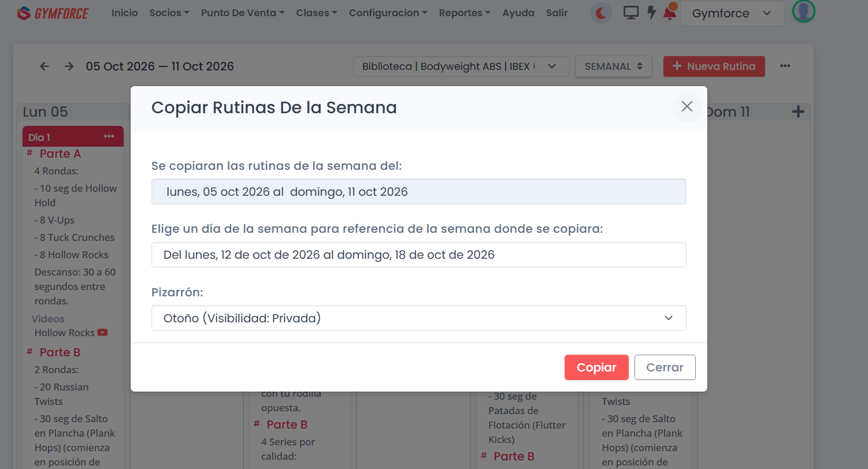This screenshot has width=868, height=469.
Task: Open the Biblioteca Bodyweight ABS dropdown
Action: pyautogui.click(x=461, y=66)
